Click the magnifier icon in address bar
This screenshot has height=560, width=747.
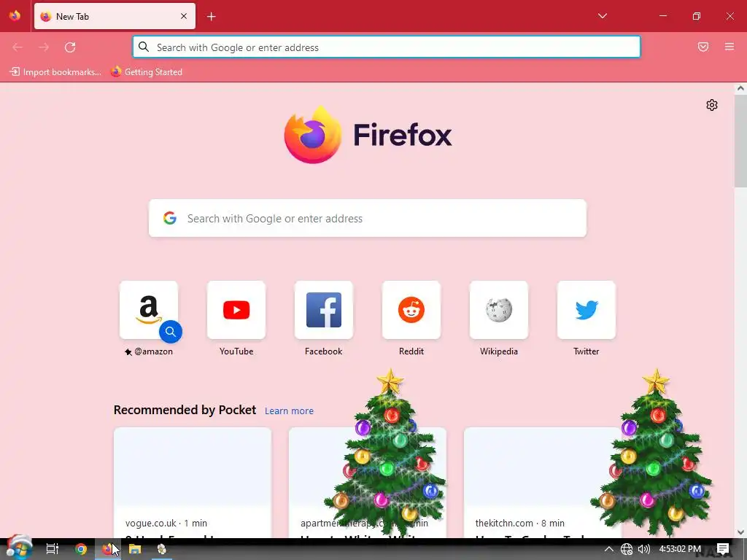(144, 47)
